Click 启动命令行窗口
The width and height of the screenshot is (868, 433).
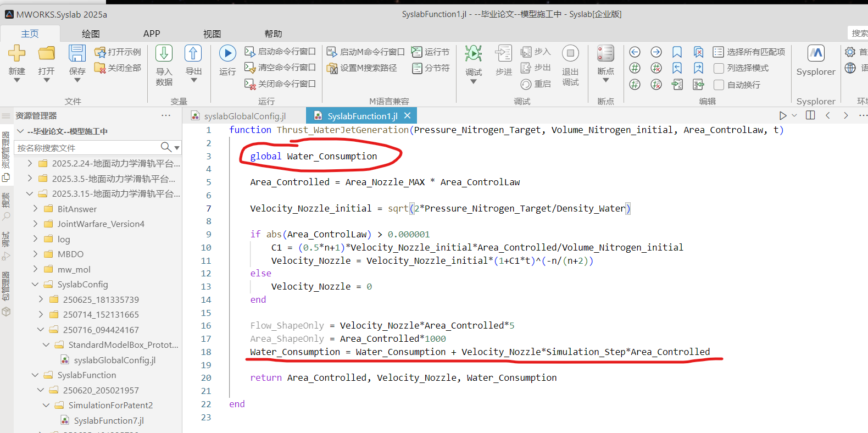point(280,51)
